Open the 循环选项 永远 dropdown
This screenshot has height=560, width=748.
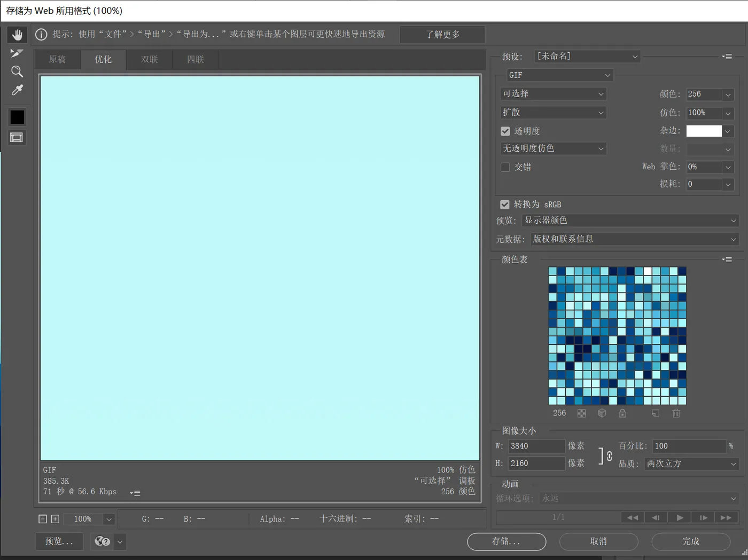coord(639,498)
